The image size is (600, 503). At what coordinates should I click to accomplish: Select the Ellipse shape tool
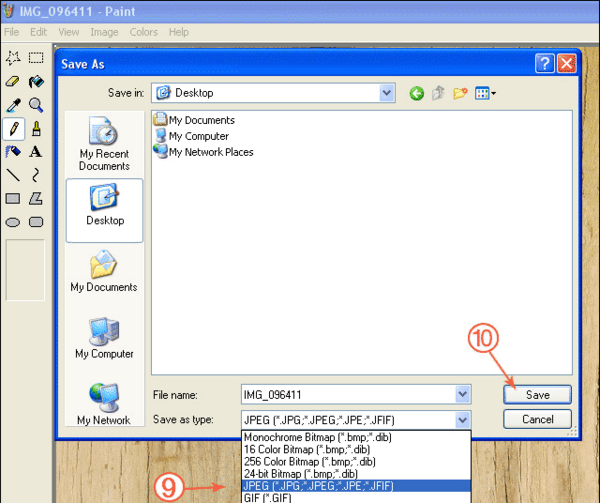pos(13,222)
